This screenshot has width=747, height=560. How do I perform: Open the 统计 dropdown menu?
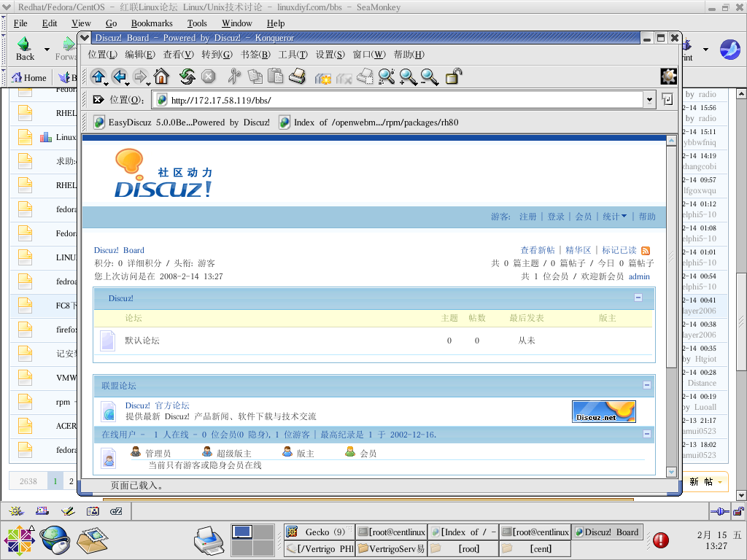[614, 217]
